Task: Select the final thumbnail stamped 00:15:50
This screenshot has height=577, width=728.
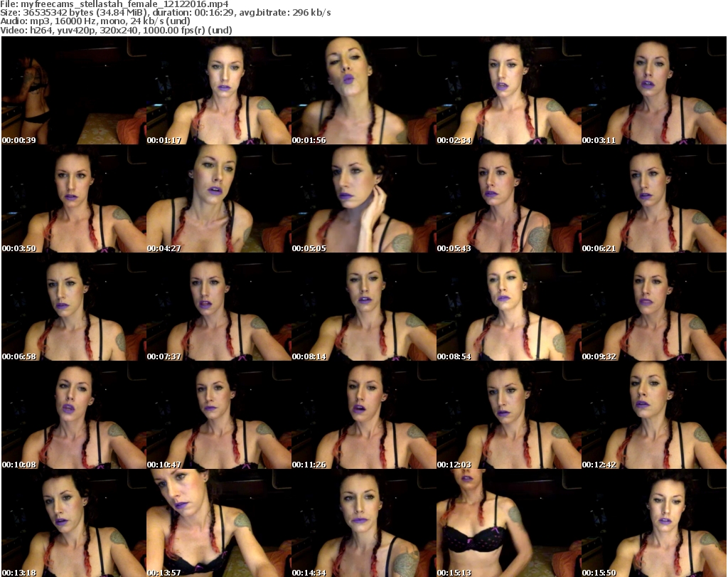Action: tap(654, 523)
